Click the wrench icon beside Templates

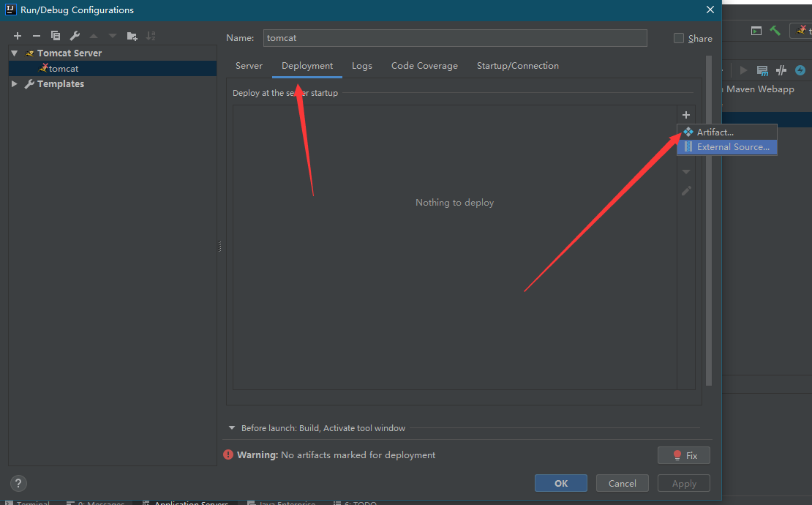point(29,84)
